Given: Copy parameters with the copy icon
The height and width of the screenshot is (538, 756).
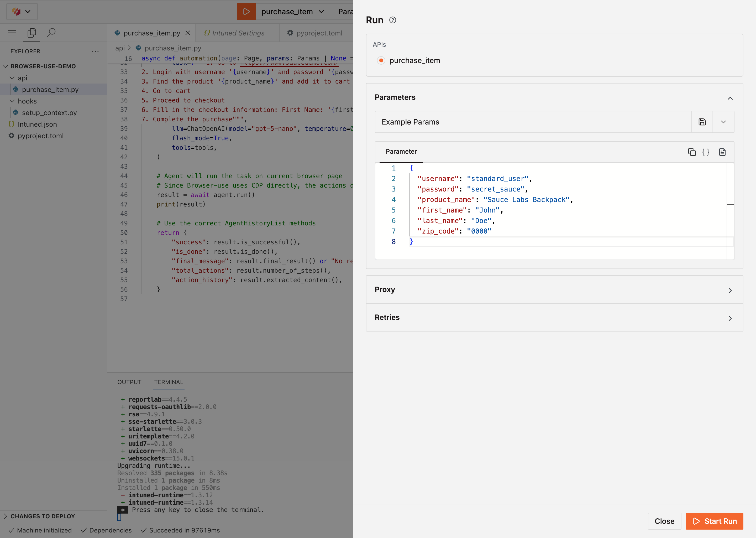Looking at the screenshot, I should pyautogui.click(x=692, y=152).
